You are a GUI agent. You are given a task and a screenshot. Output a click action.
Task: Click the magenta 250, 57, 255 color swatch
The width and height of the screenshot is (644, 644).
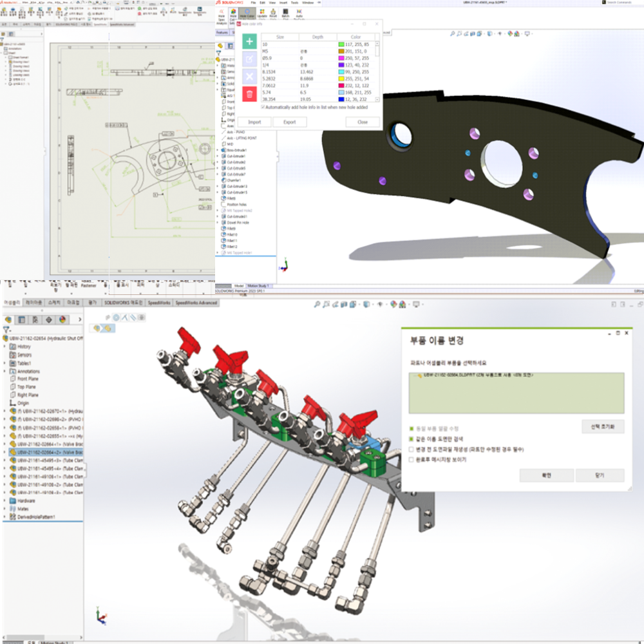point(341,57)
